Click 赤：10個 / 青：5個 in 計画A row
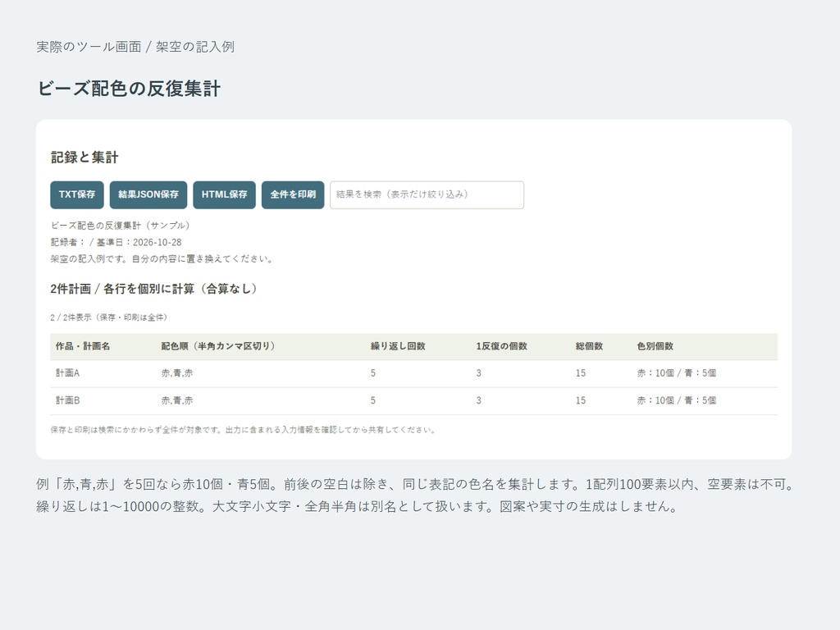Image resolution: width=840 pixels, height=630 pixels. 676,373
